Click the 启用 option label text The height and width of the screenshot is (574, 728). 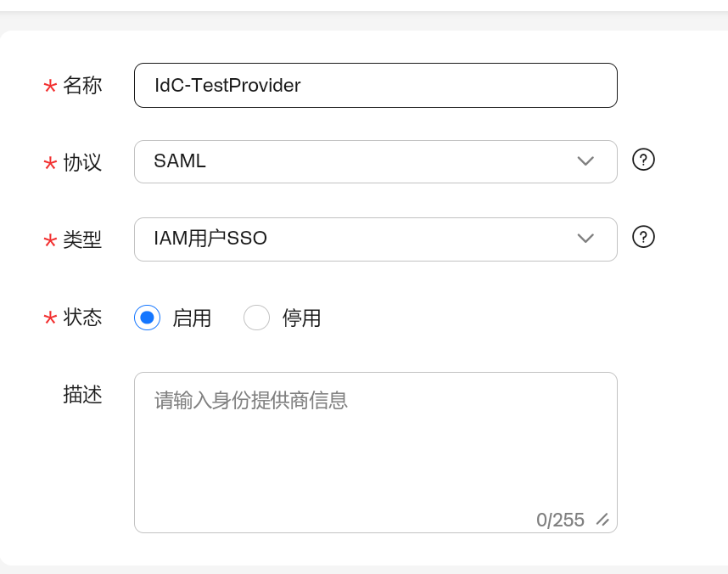click(192, 318)
